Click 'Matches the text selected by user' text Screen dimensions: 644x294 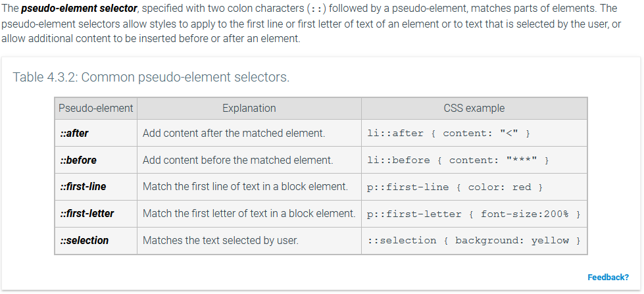click(220, 241)
